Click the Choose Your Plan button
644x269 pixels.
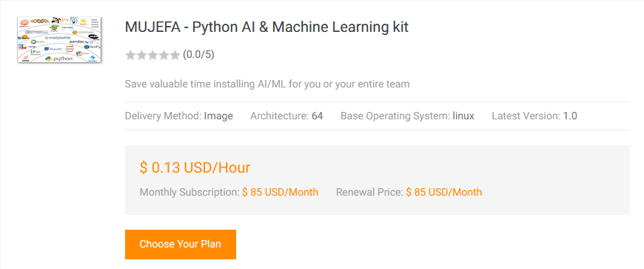pos(181,245)
